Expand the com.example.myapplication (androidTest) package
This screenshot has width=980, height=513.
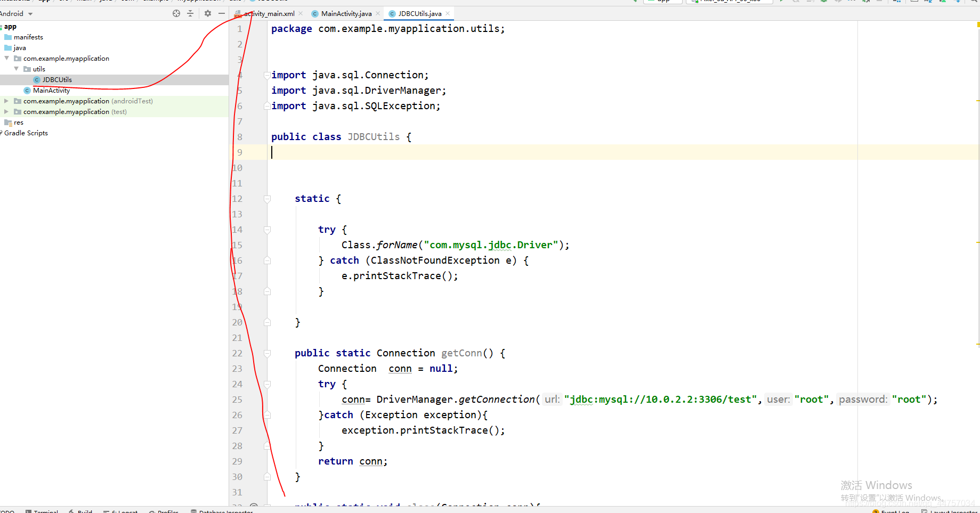click(x=6, y=101)
